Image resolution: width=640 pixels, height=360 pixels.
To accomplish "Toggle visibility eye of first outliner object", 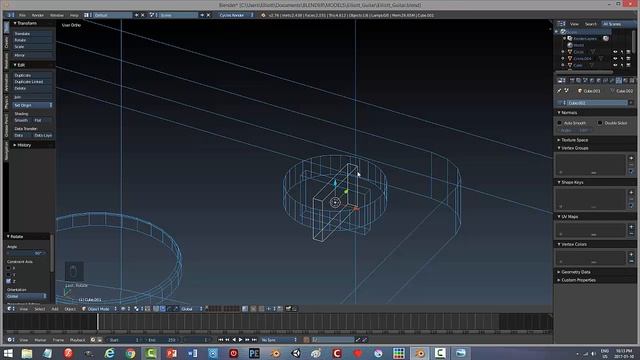I will click(615, 52).
